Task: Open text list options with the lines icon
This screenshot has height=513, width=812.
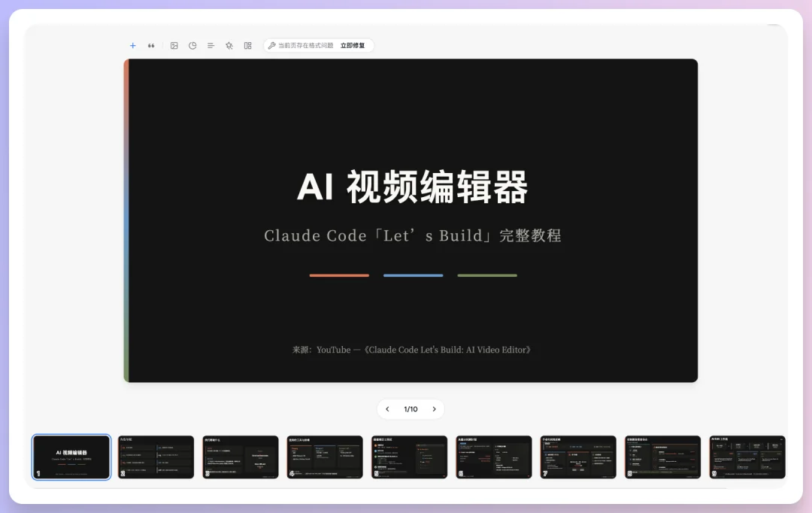Action: tap(211, 45)
